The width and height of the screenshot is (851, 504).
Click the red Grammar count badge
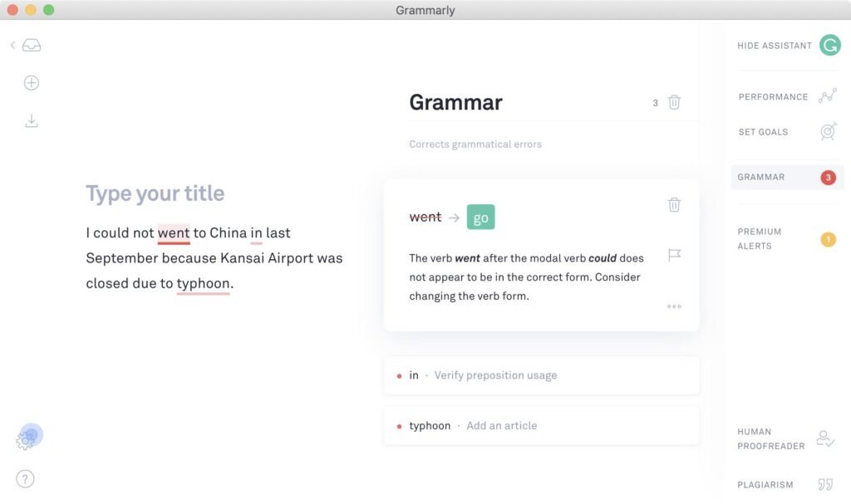click(829, 178)
